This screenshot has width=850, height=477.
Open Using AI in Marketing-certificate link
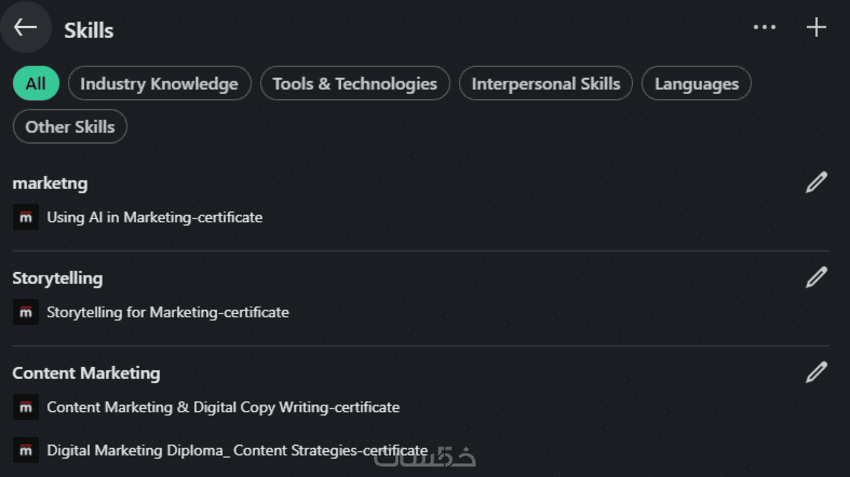pyautogui.click(x=155, y=217)
